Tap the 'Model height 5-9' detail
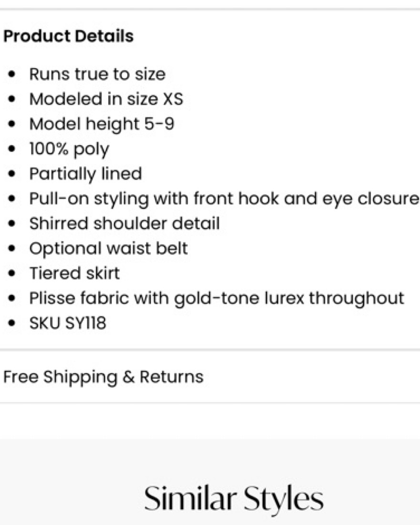This screenshot has height=525, width=420. coord(102,124)
